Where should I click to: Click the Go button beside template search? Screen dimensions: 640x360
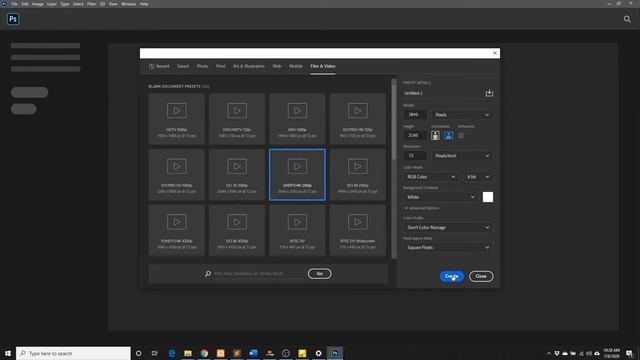click(319, 273)
